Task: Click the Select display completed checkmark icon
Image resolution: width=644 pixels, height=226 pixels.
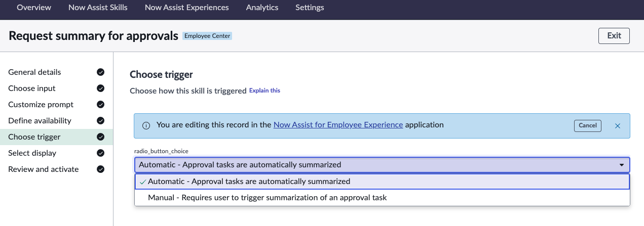Action: tap(100, 153)
